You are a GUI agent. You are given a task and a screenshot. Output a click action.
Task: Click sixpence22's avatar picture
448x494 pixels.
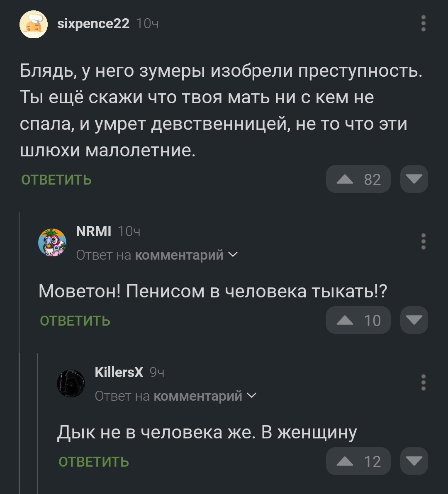click(34, 24)
